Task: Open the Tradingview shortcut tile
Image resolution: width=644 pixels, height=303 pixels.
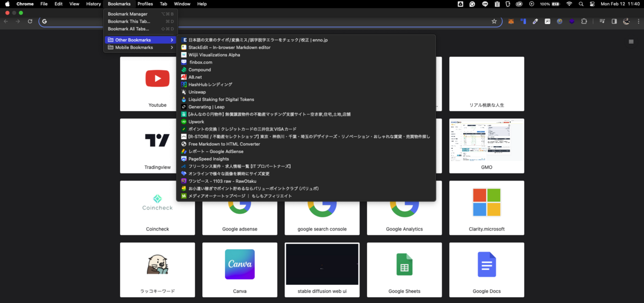Action: [x=157, y=146]
